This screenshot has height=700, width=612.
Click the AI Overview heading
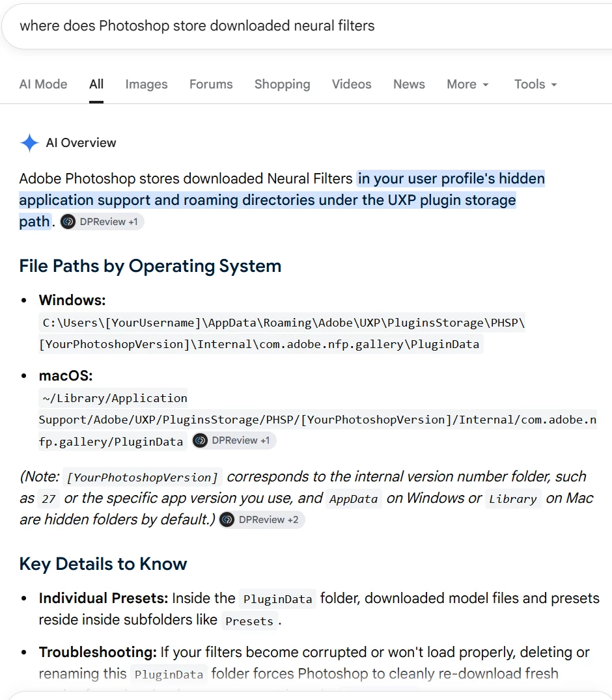click(x=81, y=143)
